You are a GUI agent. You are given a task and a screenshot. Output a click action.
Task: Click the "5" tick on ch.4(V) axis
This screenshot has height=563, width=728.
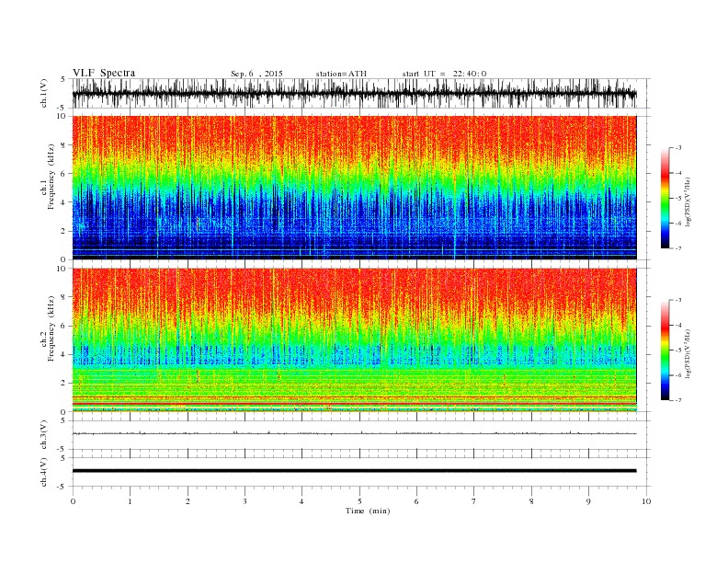click(63, 458)
